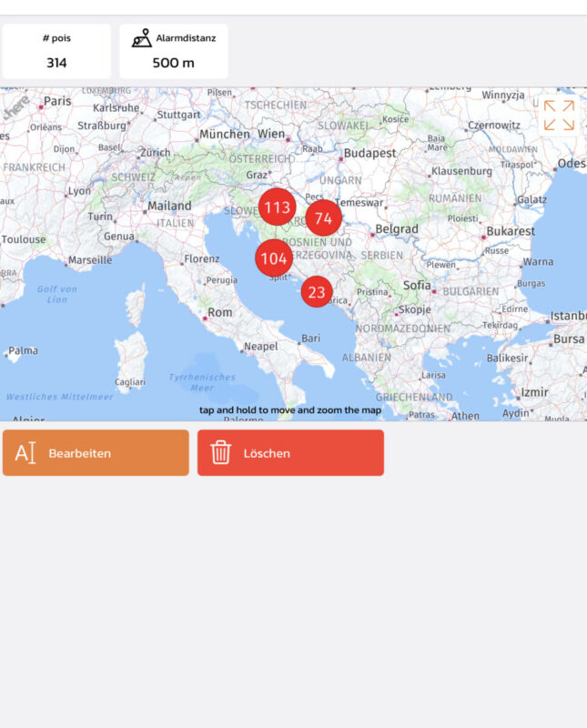Select the red cluster marker showing 74
Viewport: 587px width, 728px height.
(x=323, y=218)
